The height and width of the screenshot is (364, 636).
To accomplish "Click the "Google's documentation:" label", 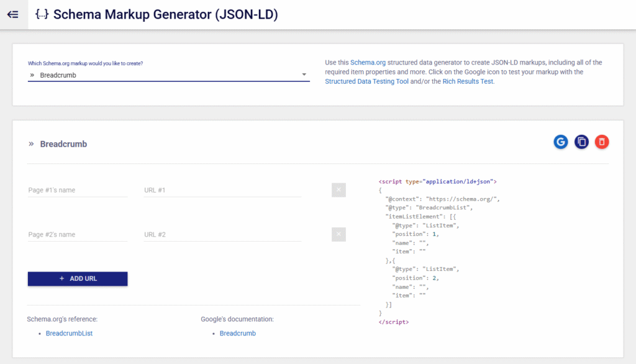I will pos(237,319).
